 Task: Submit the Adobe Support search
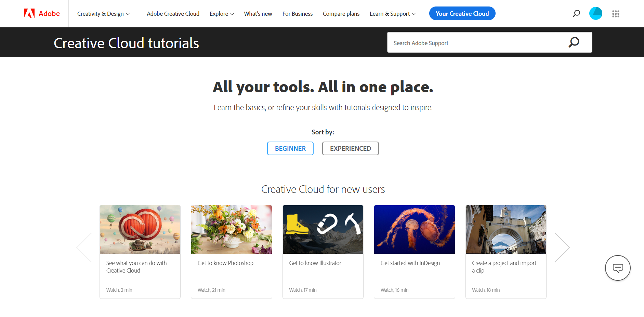(574, 42)
